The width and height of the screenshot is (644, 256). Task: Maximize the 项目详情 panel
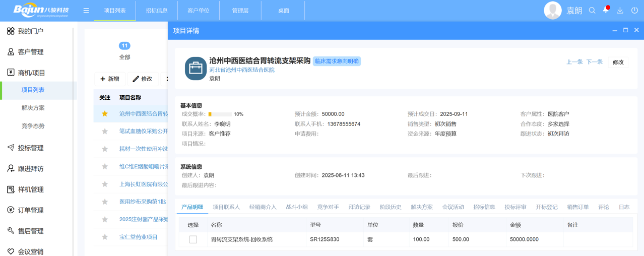(625, 30)
